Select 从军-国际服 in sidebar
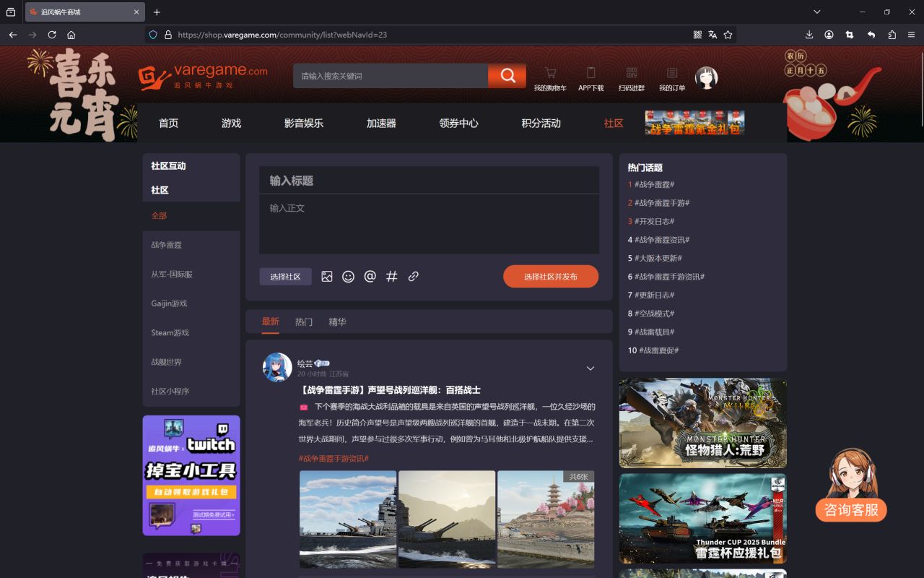The width and height of the screenshot is (924, 578). pyautogui.click(x=191, y=275)
